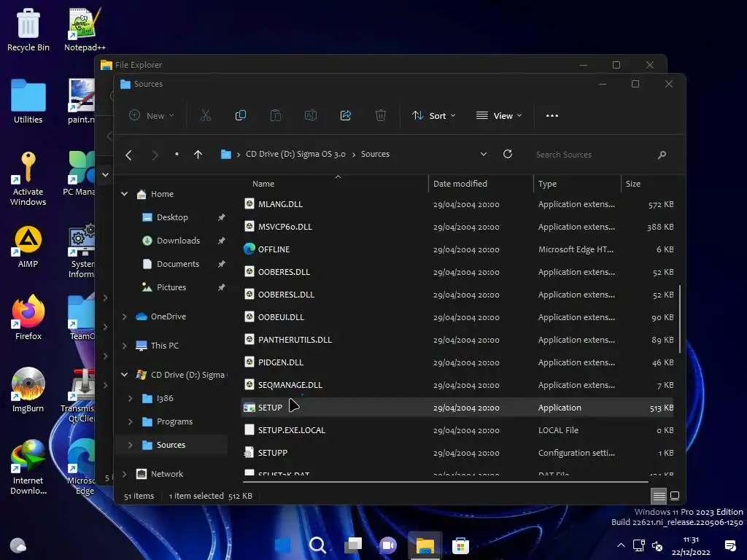747x560 pixels.
Task: Select the PANTHERUTILS.DLL file
Action: tap(457, 340)
